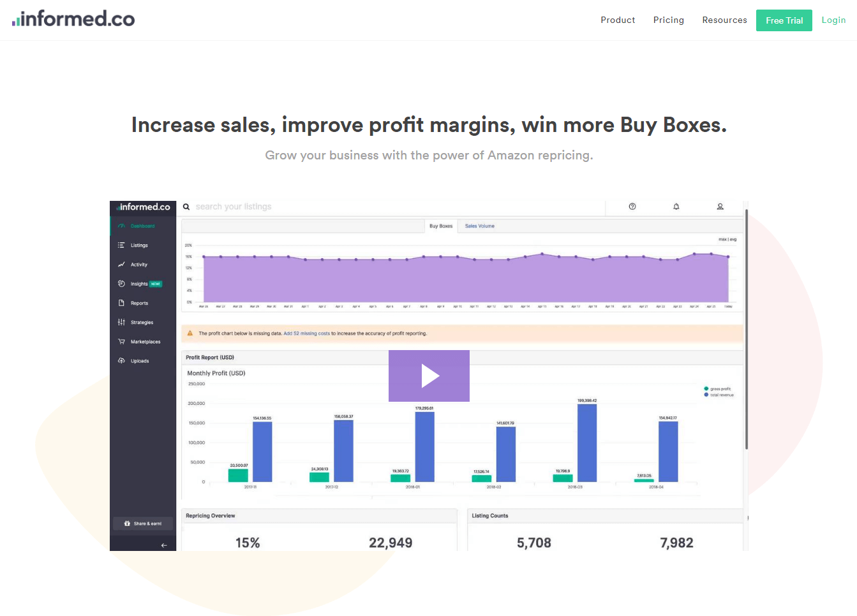The image size is (857, 616).
Task: Open the Product menu
Action: click(618, 20)
